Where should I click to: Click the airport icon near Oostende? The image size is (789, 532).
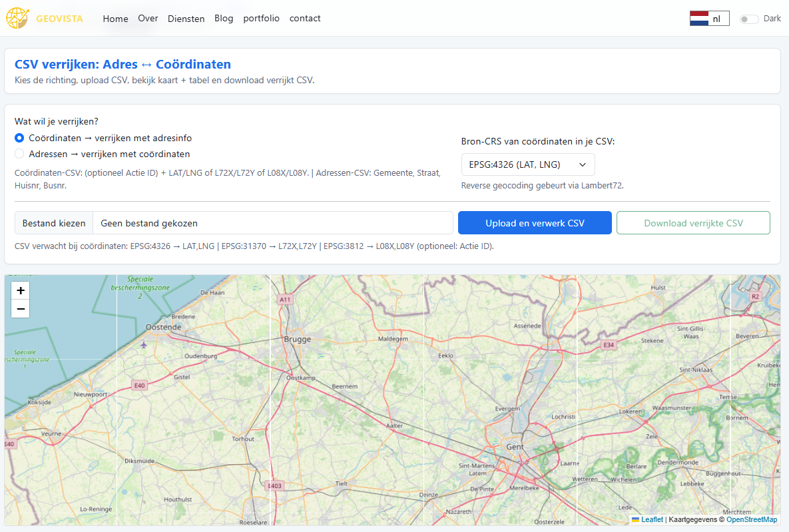tap(144, 344)
